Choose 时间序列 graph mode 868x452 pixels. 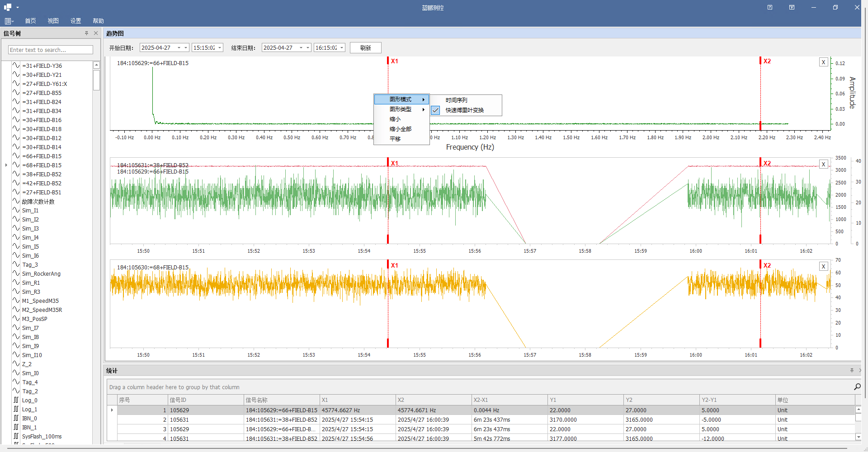point(456,100)
